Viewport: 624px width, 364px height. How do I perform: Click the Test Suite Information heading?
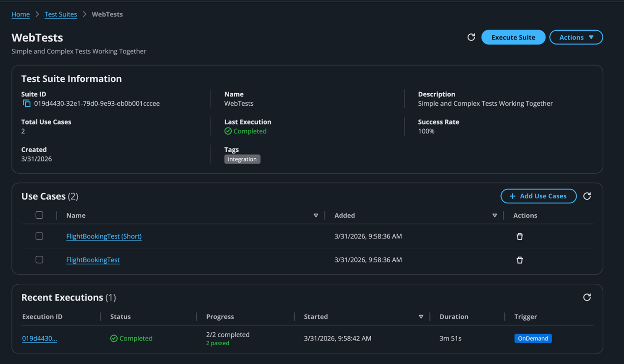click(x=72, y=79)
